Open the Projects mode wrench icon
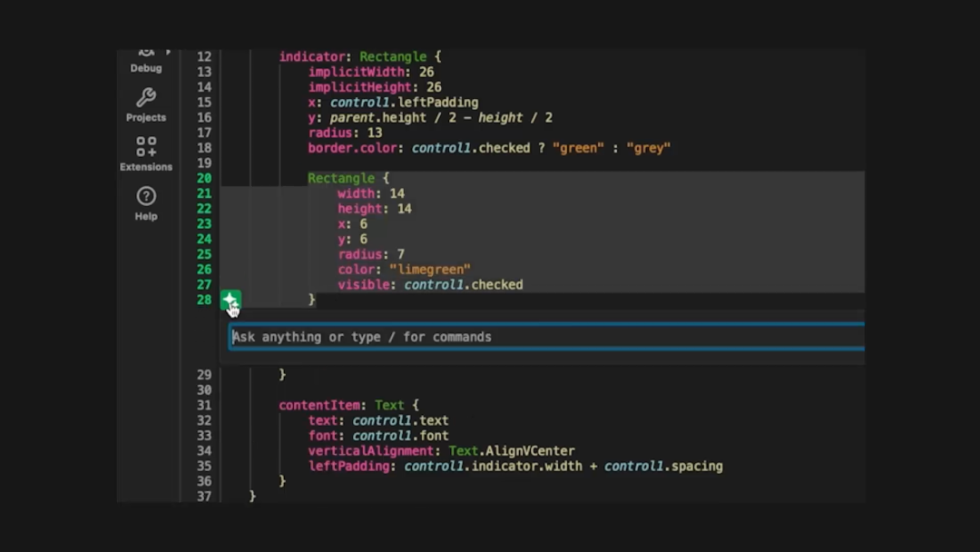Screen dimensions: 980x552 [146, 97]
